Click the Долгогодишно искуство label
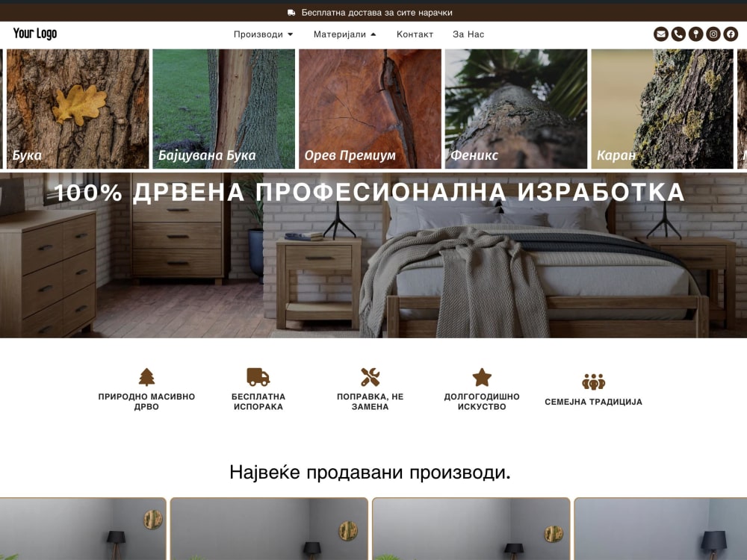The height and width of the screenshot is (560, 747). click(x=482, y=402)
